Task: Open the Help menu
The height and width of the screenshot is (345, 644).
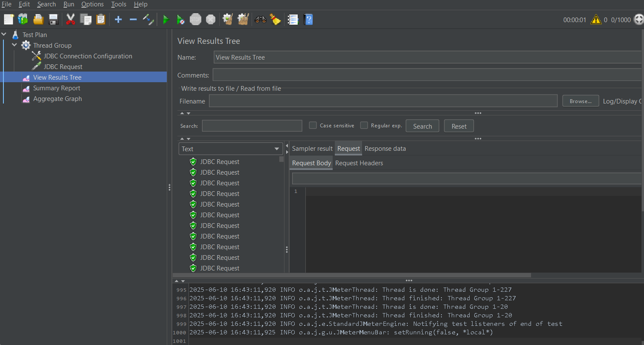Action: [x=140, y=4]
